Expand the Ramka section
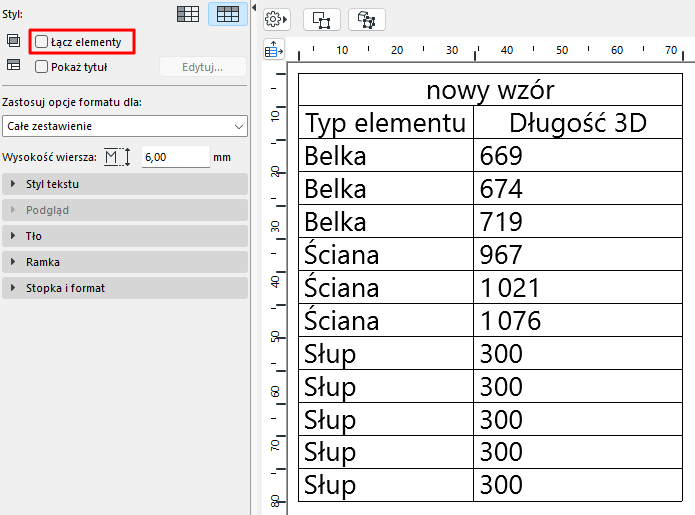 pyautogui.click(x=125, y=262)
